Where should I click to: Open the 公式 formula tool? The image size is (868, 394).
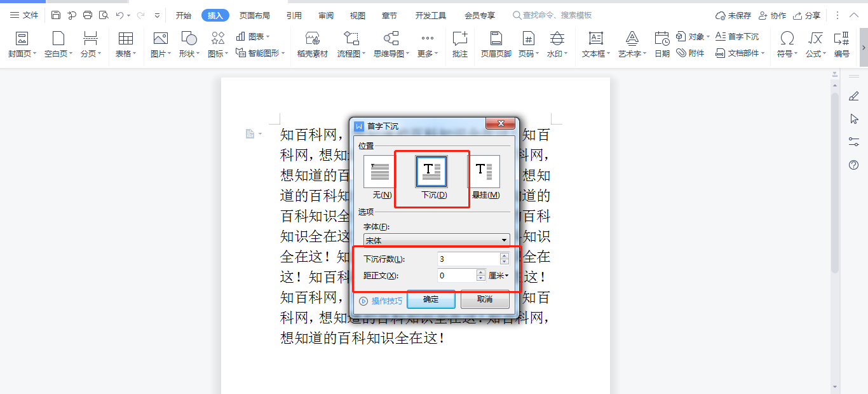point(816,44)
